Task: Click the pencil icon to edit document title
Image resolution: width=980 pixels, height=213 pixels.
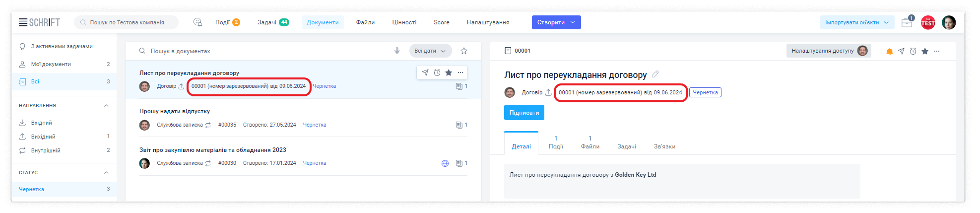Action: coord(655,74)
